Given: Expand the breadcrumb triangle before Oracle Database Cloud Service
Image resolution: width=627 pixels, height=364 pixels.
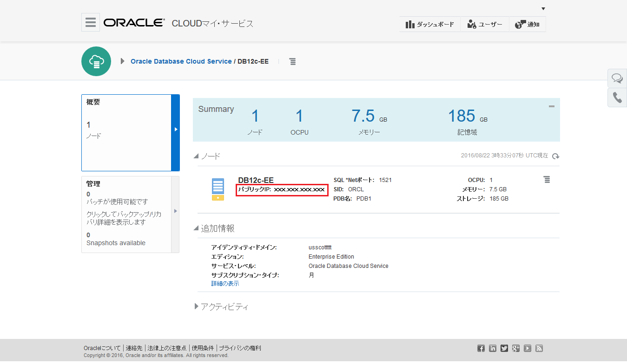Looking at the screenshot, I should [x=123, y=61].
